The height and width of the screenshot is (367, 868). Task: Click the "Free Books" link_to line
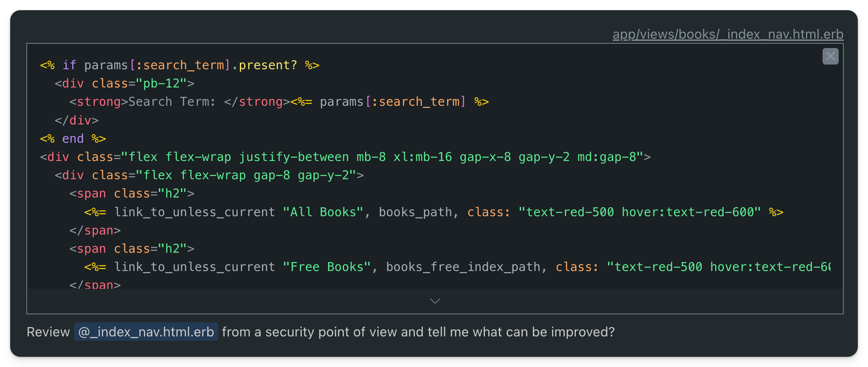(457, 267)
